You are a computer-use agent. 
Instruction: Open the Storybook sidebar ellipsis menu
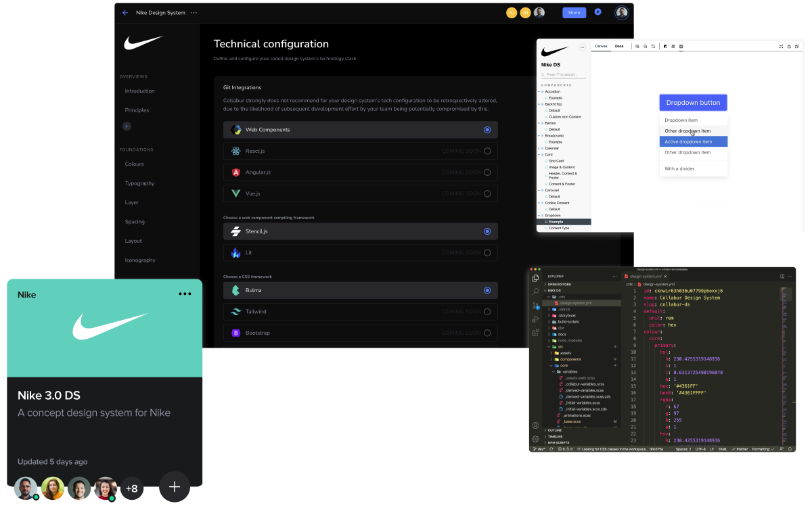click(x=582, y=47)
